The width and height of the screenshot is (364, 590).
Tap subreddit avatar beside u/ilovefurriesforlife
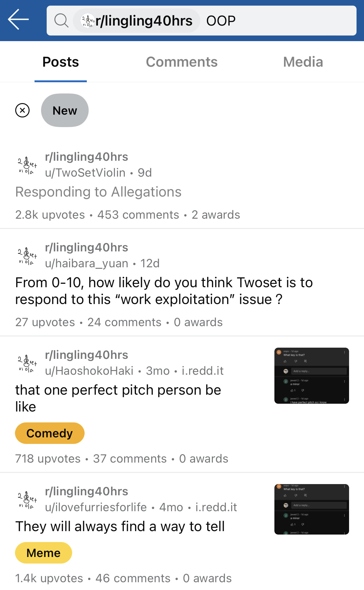(27, 500)
